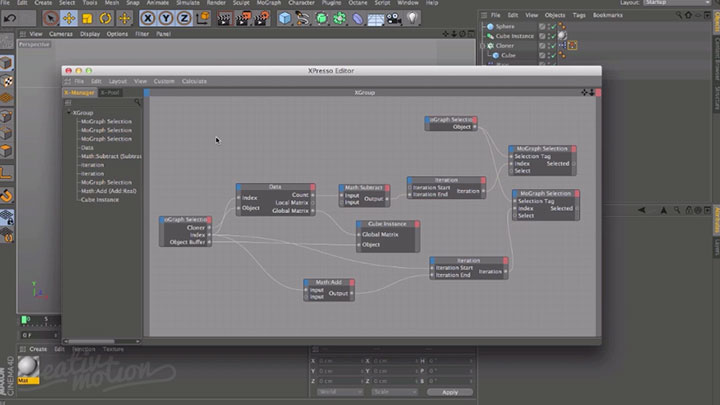The image size is (720, 405).
Task: Select Points mode in left palette
Action: coord(6,116)
